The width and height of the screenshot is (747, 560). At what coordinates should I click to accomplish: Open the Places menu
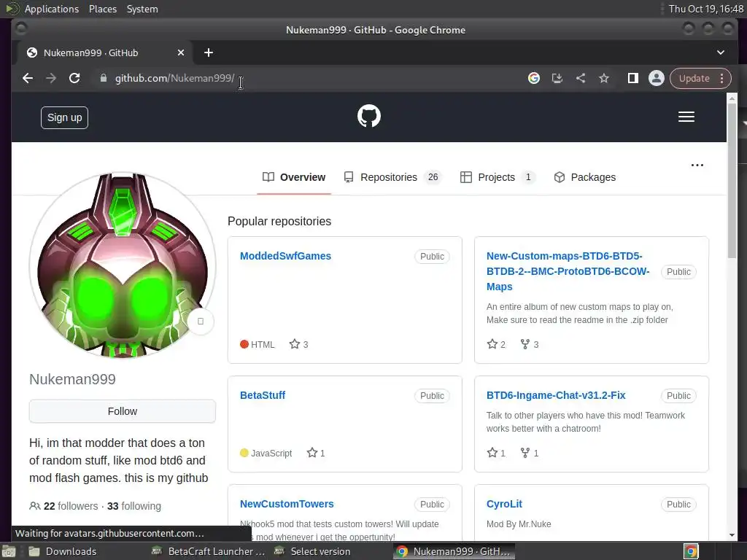[x=102, y=9]
